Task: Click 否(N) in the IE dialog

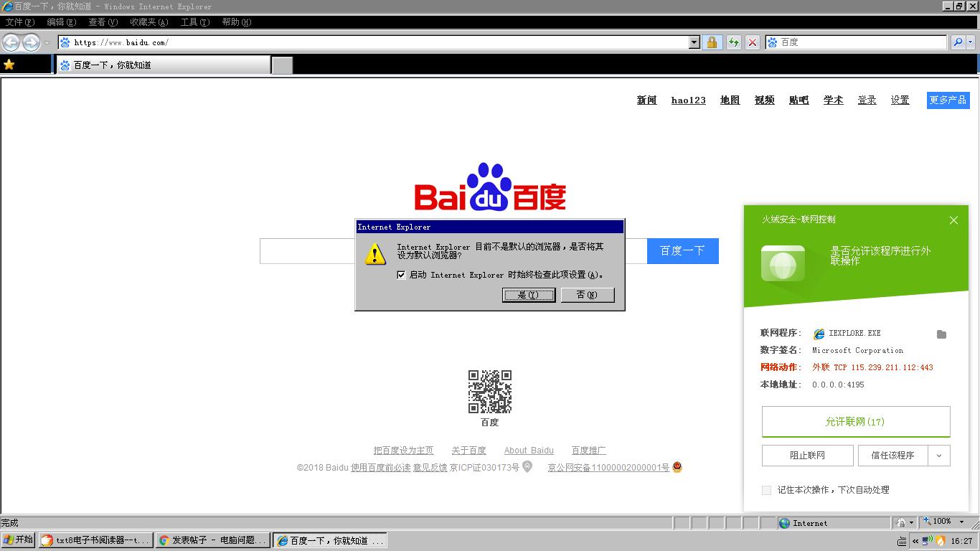Action: tap(587, 295)
